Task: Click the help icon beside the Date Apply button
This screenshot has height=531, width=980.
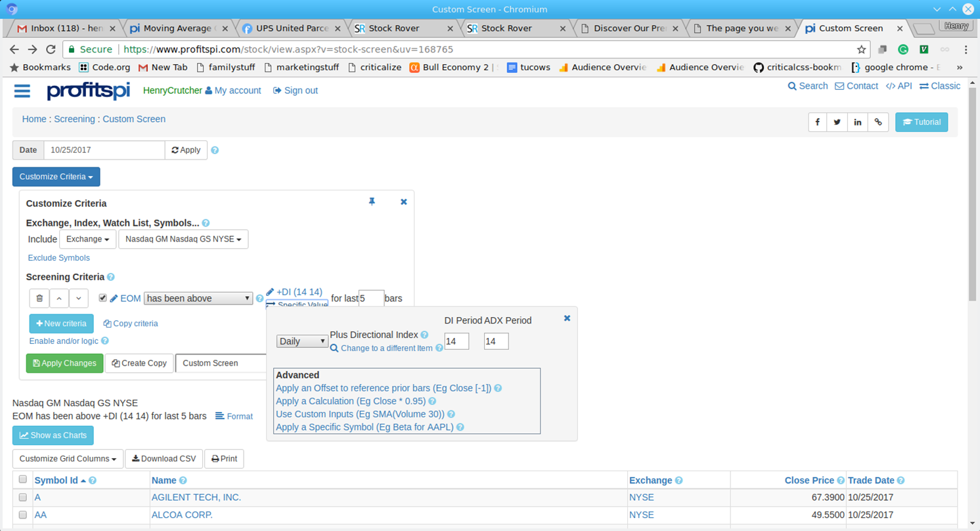Action: click(215, 150)
